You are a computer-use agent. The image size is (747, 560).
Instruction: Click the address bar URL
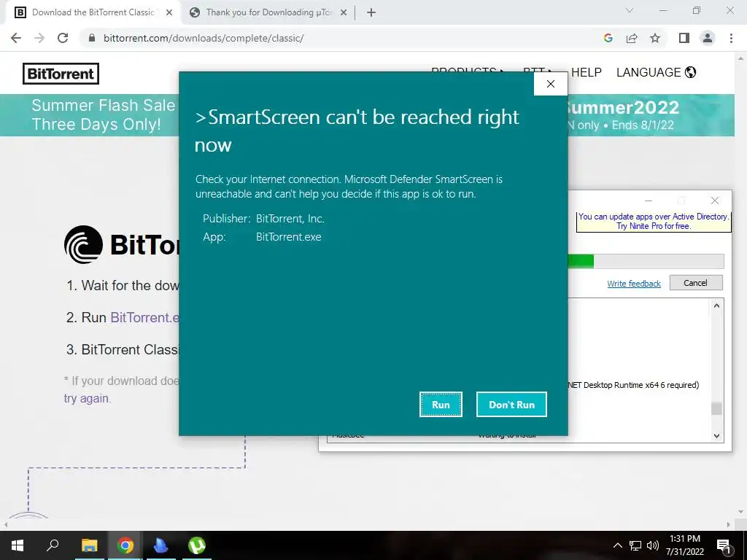(204, 38)
